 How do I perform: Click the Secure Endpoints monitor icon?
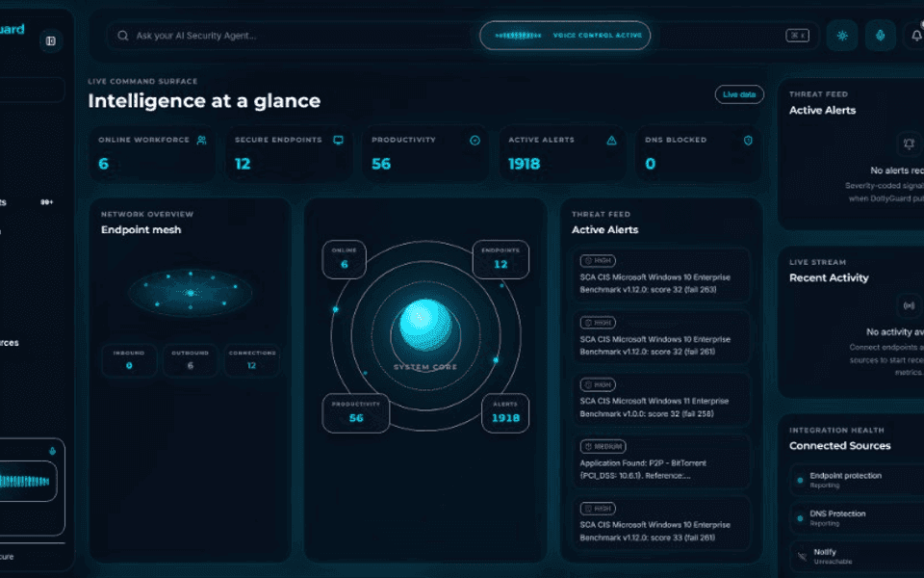pos(338,141)
